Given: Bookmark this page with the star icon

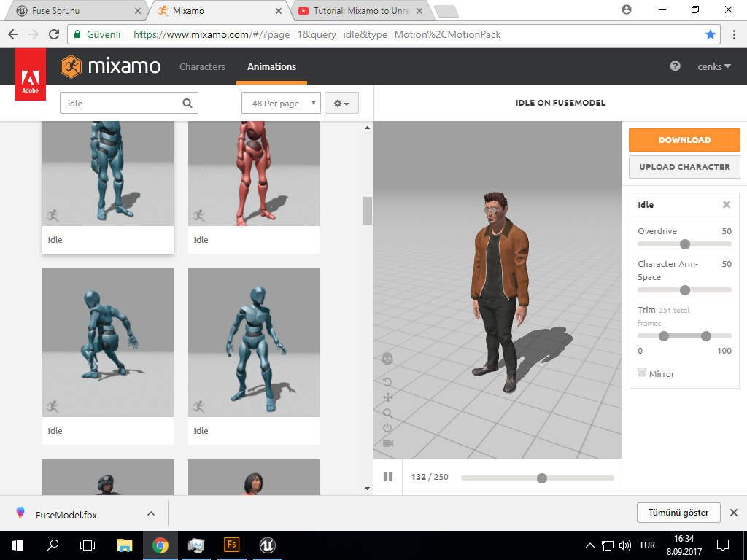Looking at the screenshot, I should (711, 34).
